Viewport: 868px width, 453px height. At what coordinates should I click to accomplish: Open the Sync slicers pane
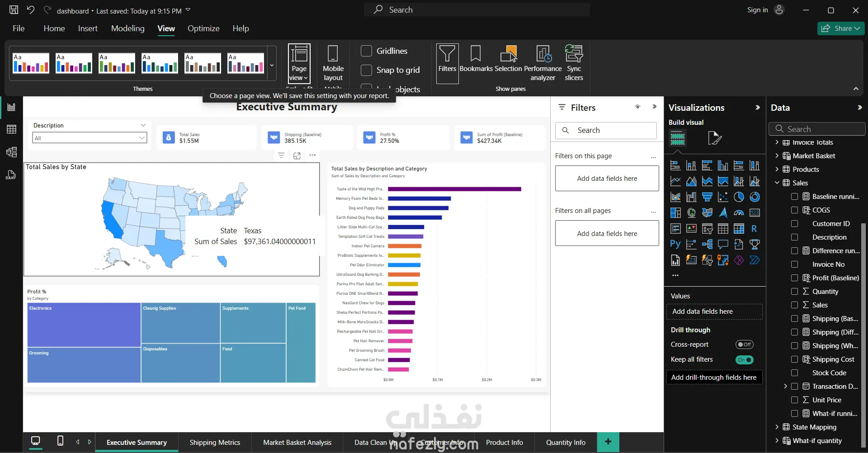coord(574,63)
